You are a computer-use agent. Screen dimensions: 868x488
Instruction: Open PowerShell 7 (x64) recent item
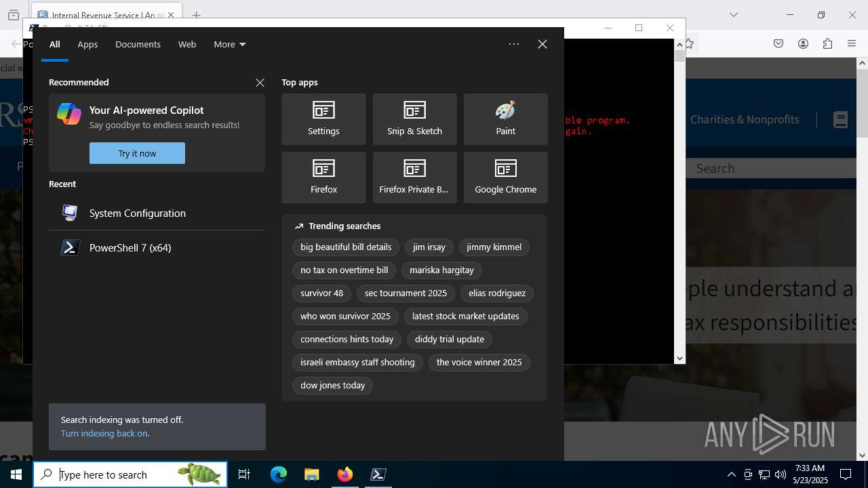(157, 247)
